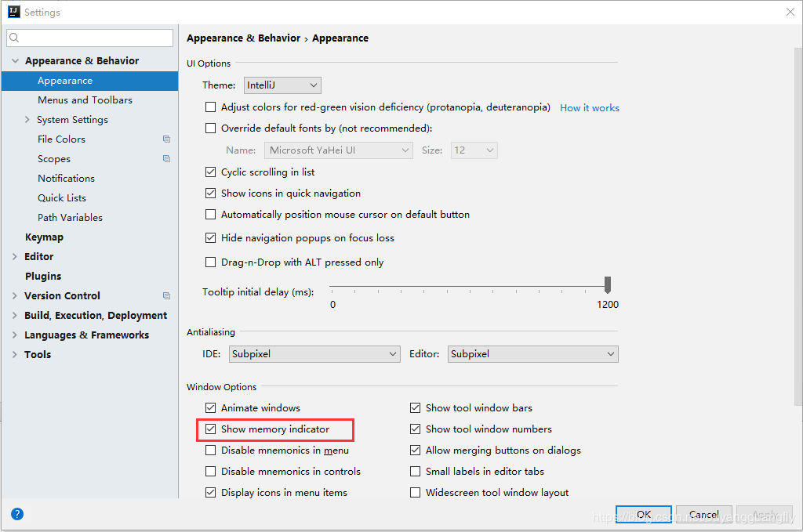Click the project-level icon beside File Colors
This screenshot has width=803, height=532.
(166, 139)
